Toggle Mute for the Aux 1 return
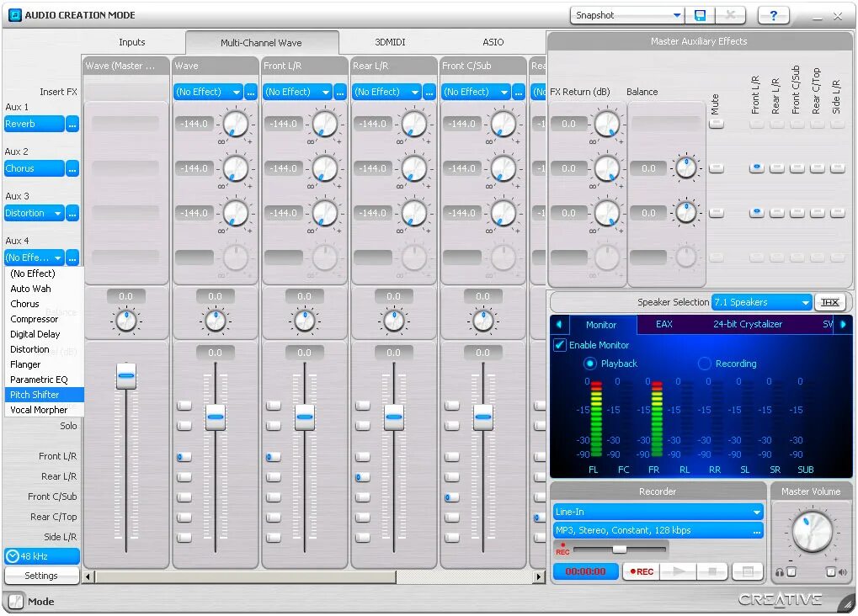Screen dimensions: 858x616 click(x=717, y=125)
